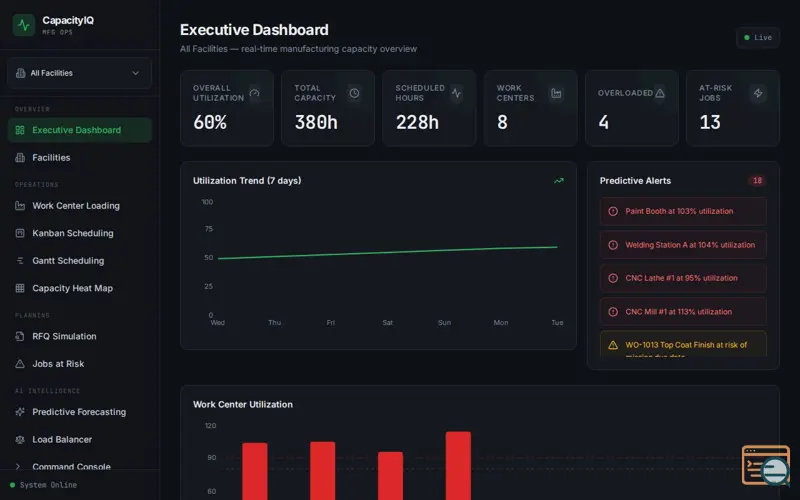Click the Work Center Loading factory icon
The height and width of the screenshot is (500, 800).
(20, 206)
